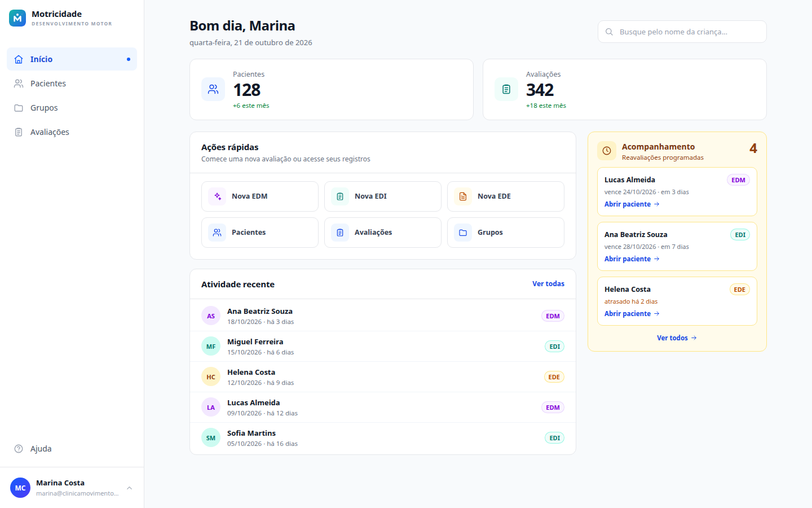Click the HC avatar for Helena Costa
The height and width of the screenshot is (508, 812).
pyautogui.click(x=211, y=377)
